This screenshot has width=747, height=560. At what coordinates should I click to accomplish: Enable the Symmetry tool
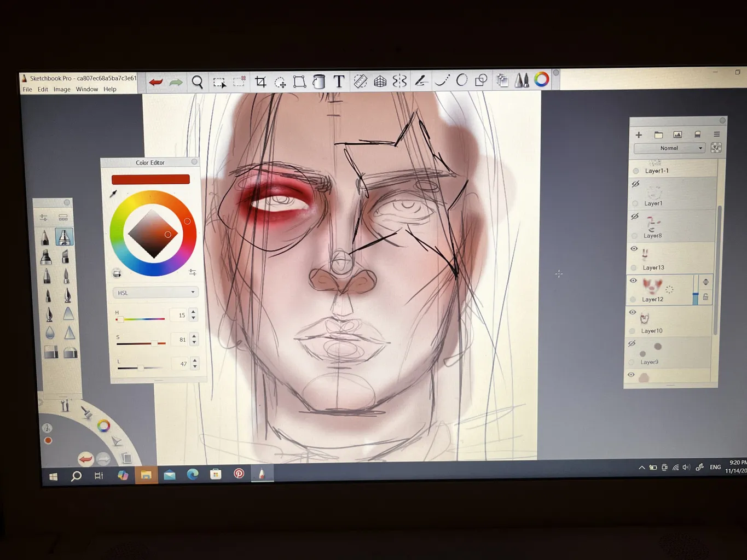[400, 81]
